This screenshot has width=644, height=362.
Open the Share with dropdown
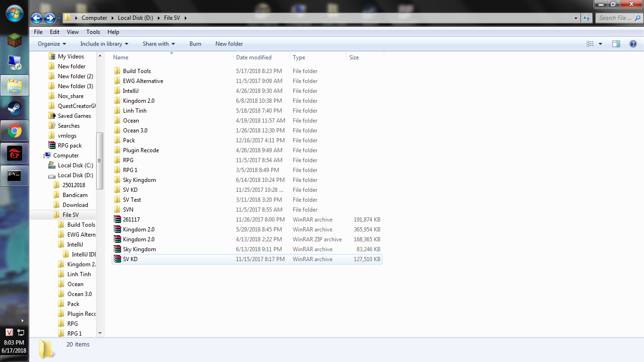click(159, 44)
